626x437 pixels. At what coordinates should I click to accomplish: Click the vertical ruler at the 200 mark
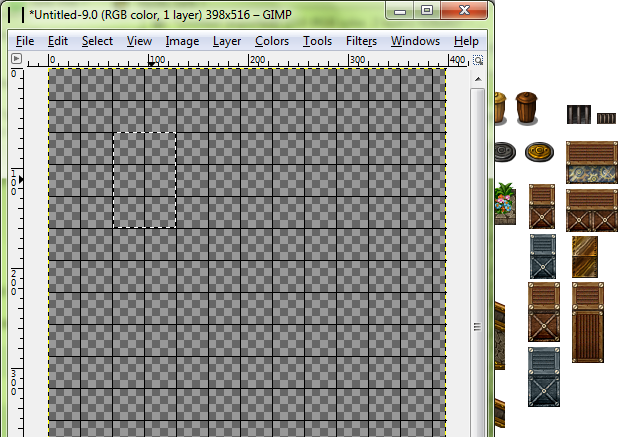tap(16, 282)
